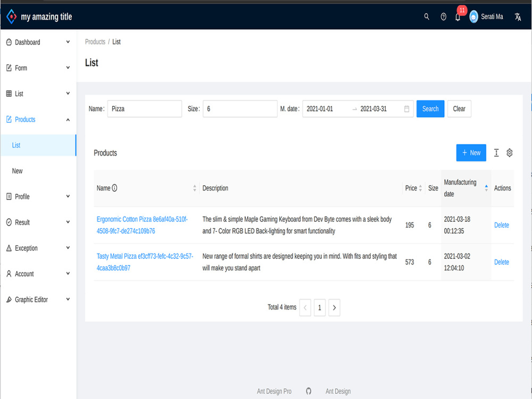Click the Dashboard gauge icon

pos(9,42)
